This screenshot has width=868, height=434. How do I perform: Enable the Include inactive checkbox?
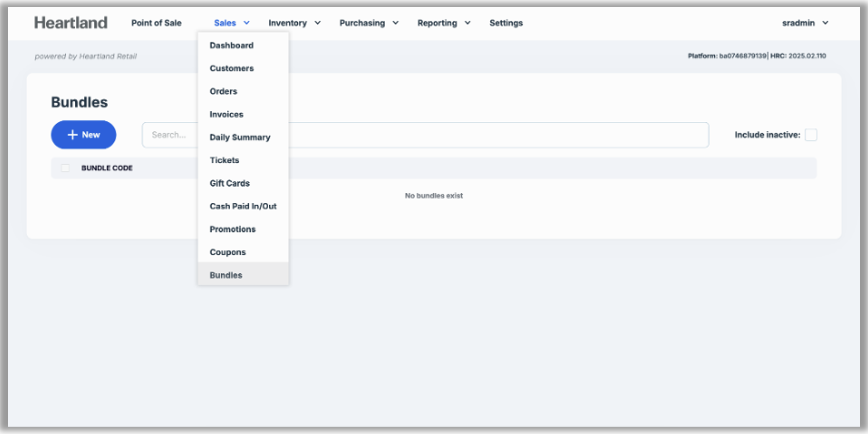coord(811,135)
